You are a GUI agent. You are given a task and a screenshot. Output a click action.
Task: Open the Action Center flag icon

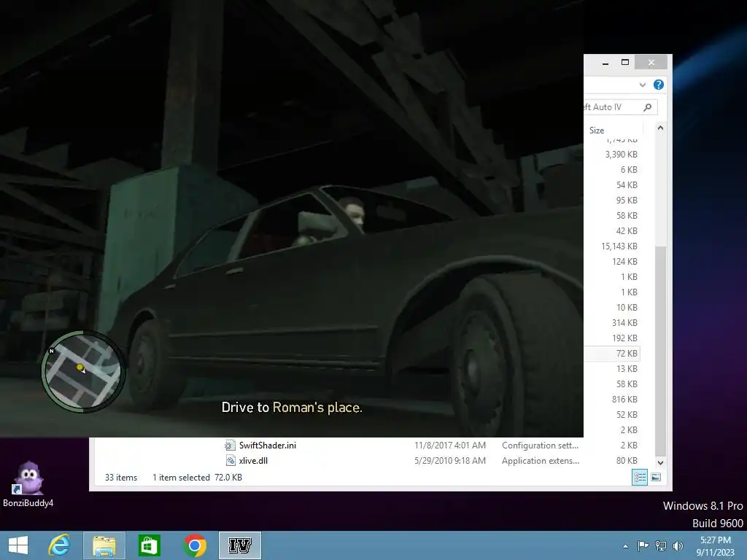click(643, 545)
